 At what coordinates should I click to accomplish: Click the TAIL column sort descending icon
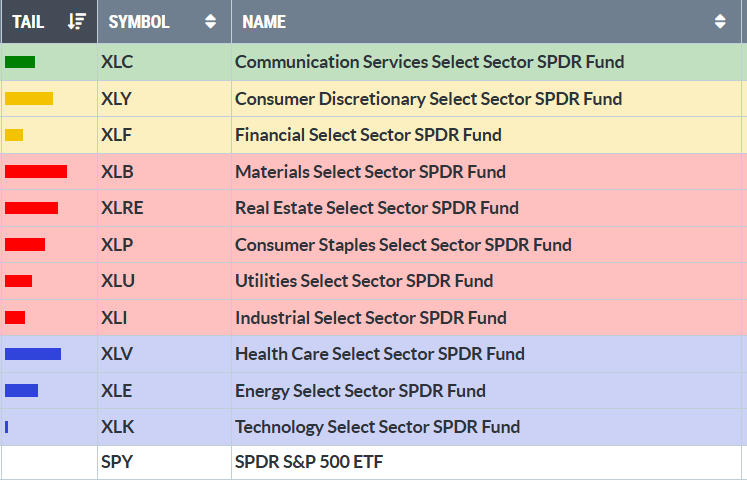click(x=77, y=21)
